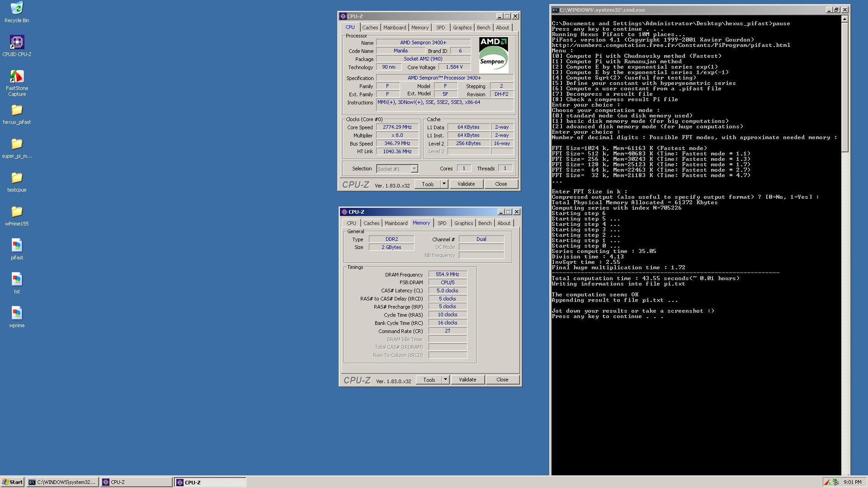Click the Bus Speed 346.79 MHz value

point(397,144)
